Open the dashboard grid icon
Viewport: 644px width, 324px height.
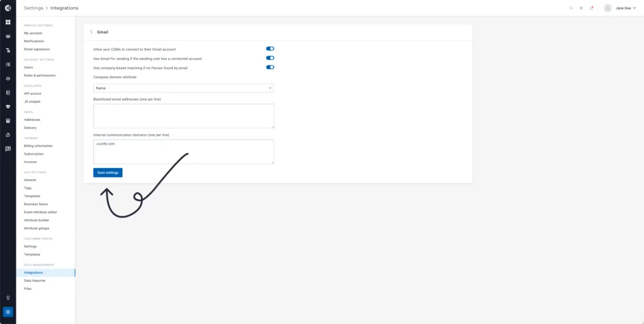click(x=8, y=22)
